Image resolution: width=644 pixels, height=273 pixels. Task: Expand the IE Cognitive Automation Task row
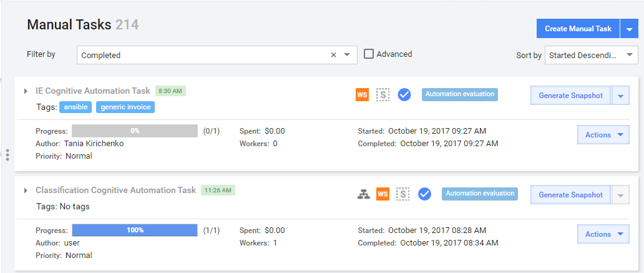point(26,91)
